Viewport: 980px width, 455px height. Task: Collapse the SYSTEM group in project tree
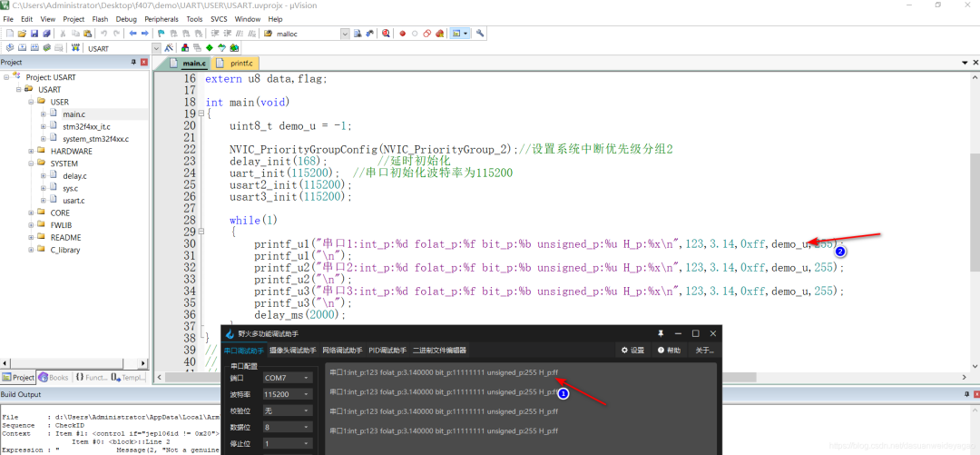pyautogui.click(x=31, y=163)
